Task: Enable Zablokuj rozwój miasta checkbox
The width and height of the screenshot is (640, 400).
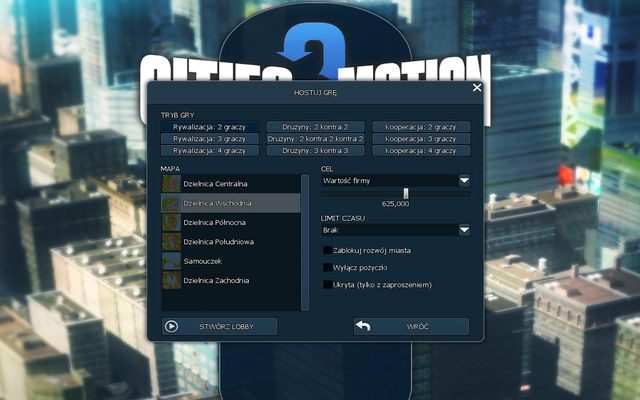Action: pyautogui.click(x=327, y=250)
